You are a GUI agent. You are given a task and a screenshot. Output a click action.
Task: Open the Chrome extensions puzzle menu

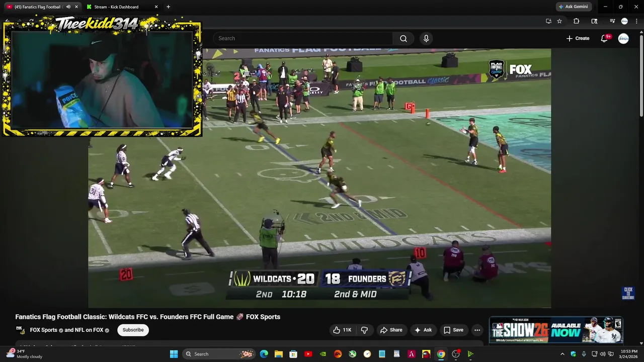point(577,21)
